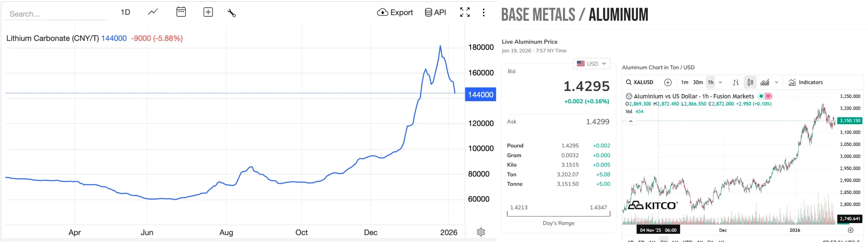Open the calendar date range picker
Viewport: 868px width, 242px height.
click(181, 12)
